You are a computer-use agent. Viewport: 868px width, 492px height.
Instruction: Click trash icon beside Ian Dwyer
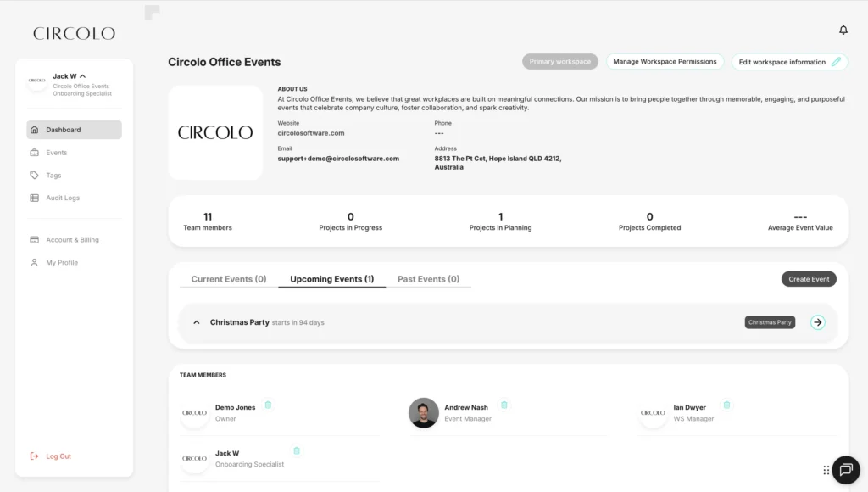pos(726,405)
